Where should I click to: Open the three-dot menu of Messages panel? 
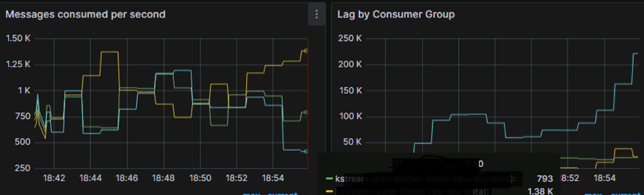point(316,14)
